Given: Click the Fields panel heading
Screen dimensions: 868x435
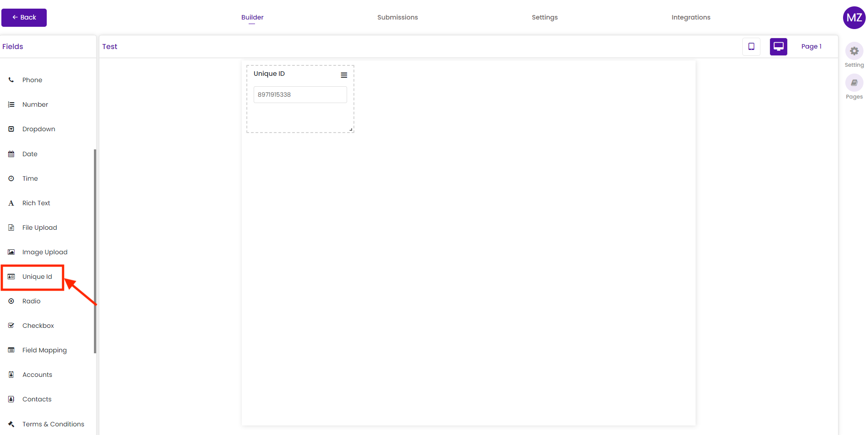Looking at the screenshot, I should point(13,46).
